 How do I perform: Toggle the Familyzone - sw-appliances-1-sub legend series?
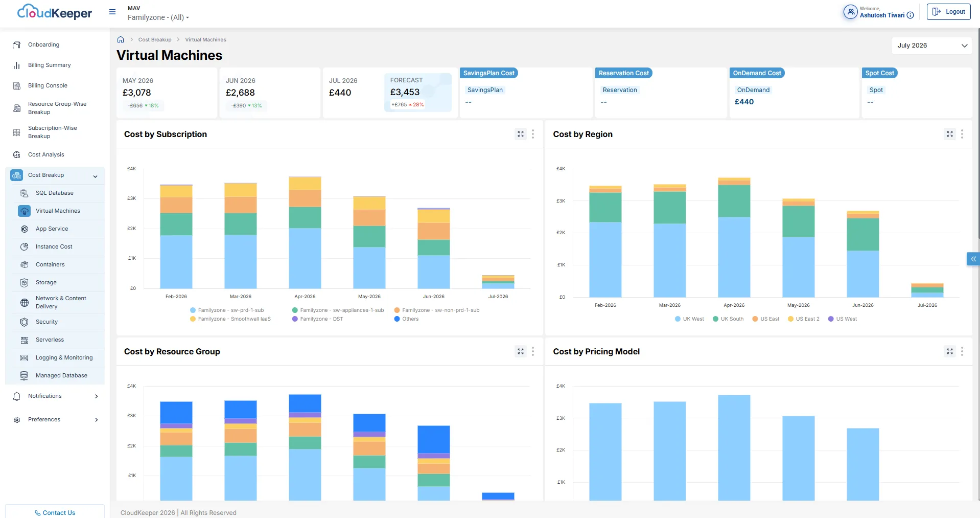click(338, 310)
